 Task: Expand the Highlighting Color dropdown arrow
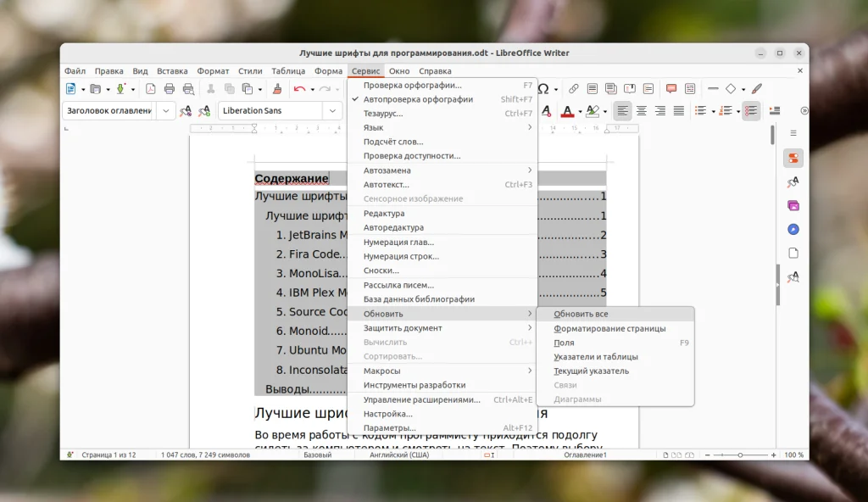click(605, 111)
